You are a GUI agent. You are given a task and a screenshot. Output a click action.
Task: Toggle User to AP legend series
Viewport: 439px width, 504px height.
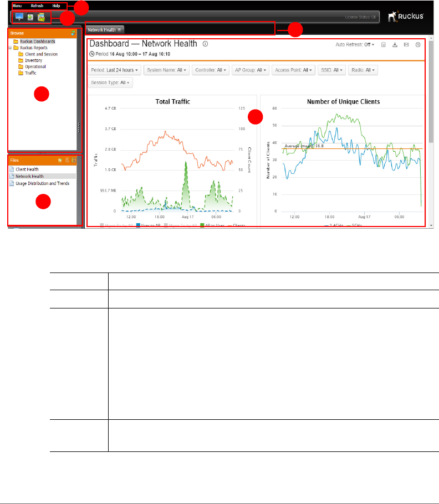148,225
